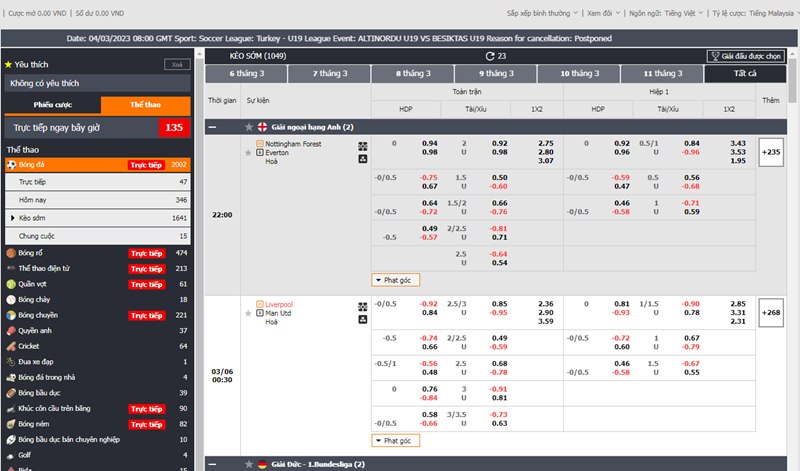Open the Ngôn ngữ Tiếng Việt dropdown
This screenshot has width=800, height=471.
[x=666, y=13]
